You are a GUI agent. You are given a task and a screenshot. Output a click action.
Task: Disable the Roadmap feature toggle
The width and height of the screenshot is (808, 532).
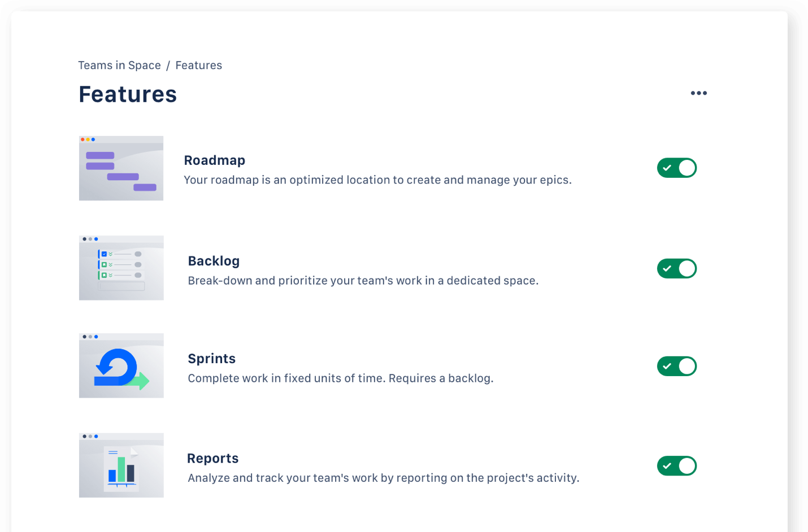point(676,168)
